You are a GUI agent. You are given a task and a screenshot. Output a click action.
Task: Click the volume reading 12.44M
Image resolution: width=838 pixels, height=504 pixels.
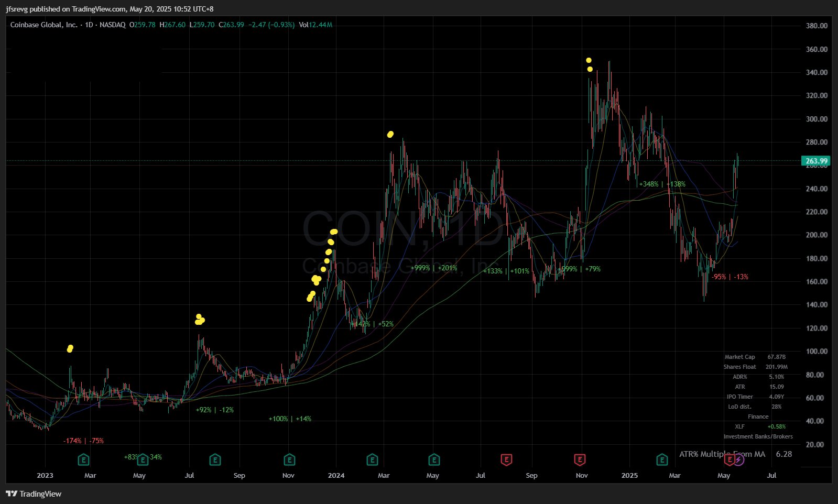pos(320,25)
